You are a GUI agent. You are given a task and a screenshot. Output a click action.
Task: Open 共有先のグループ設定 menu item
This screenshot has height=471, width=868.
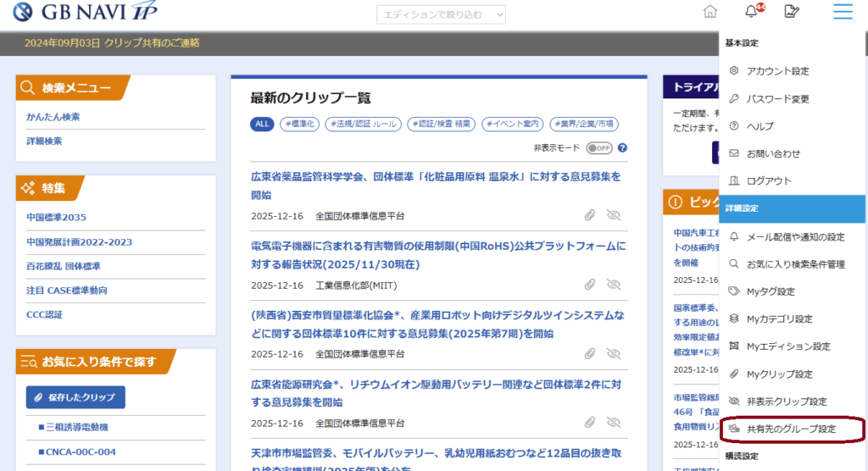791,429
